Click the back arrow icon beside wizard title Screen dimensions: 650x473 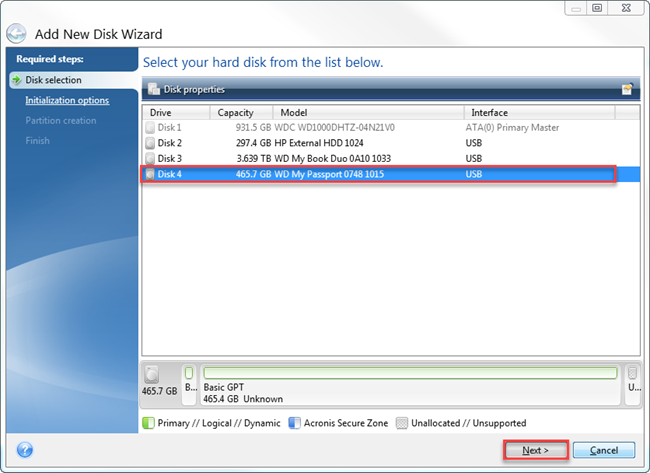click(x=16, y=34)
